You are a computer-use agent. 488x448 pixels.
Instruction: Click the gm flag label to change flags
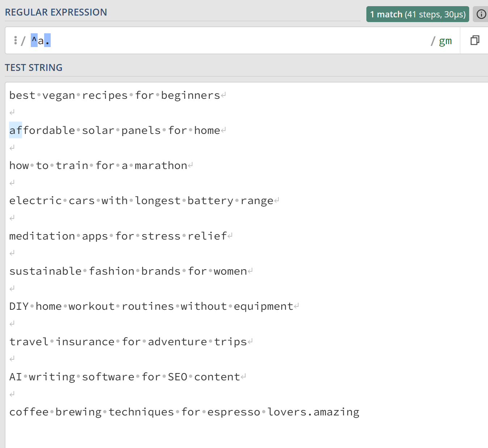click(x=446, y=41)
